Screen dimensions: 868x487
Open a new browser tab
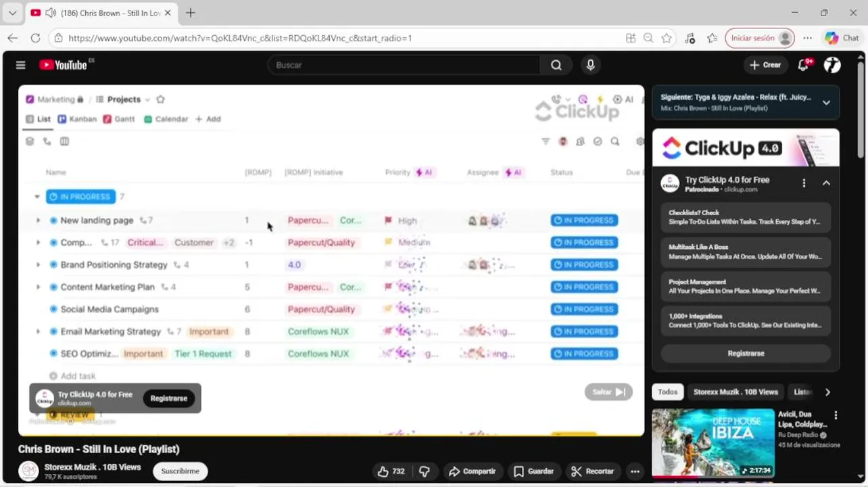(x=191, y=13)
